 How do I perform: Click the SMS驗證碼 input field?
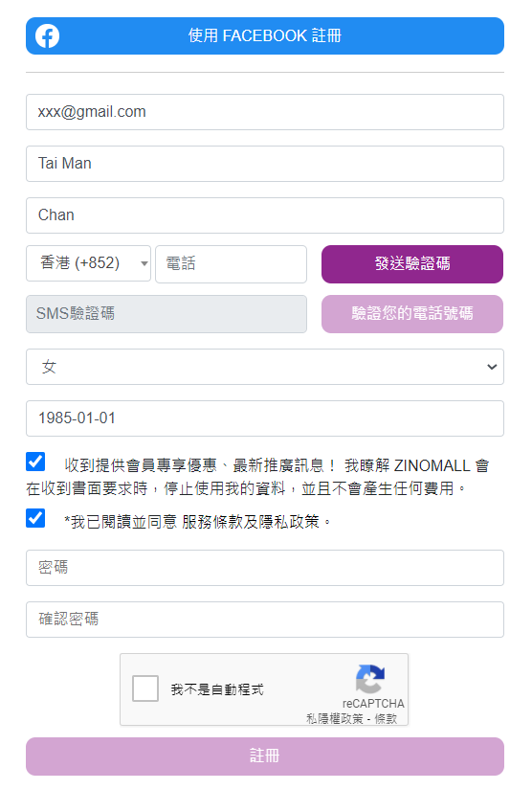pyautogui.click(x=166, y=314)
